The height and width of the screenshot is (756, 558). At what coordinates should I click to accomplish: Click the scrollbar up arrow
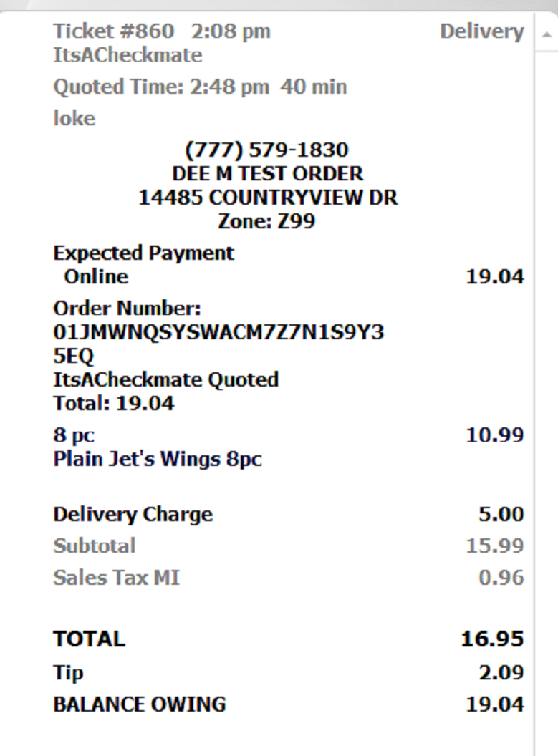[547, 34]
